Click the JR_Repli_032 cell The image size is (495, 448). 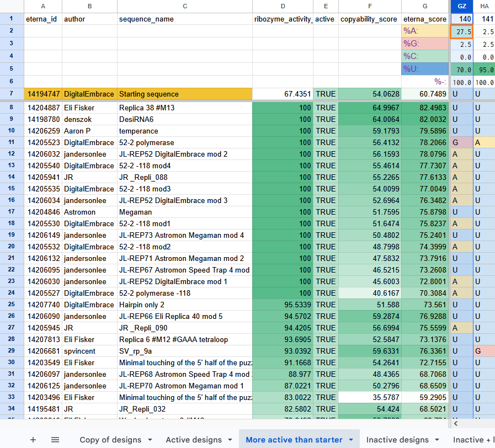185,409
